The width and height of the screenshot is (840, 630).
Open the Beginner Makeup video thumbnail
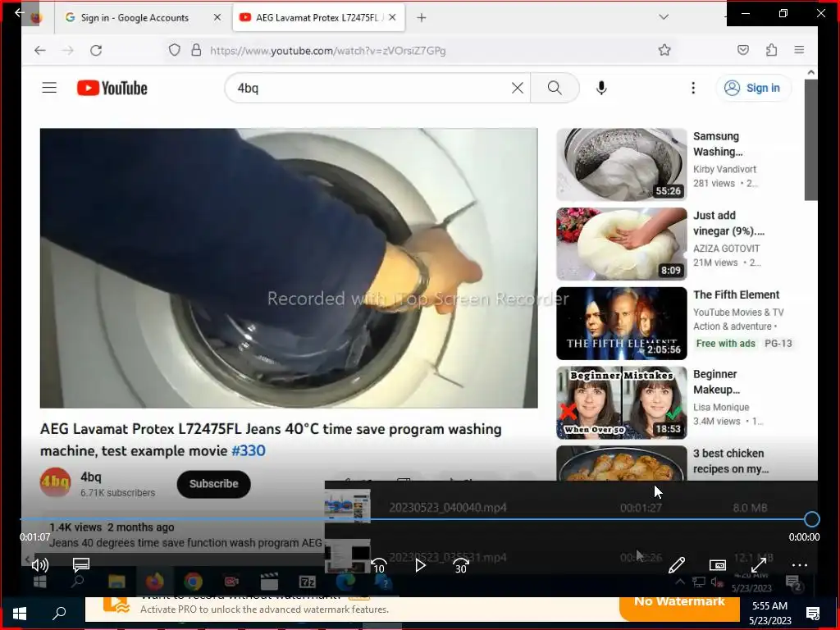click(622, 403)
